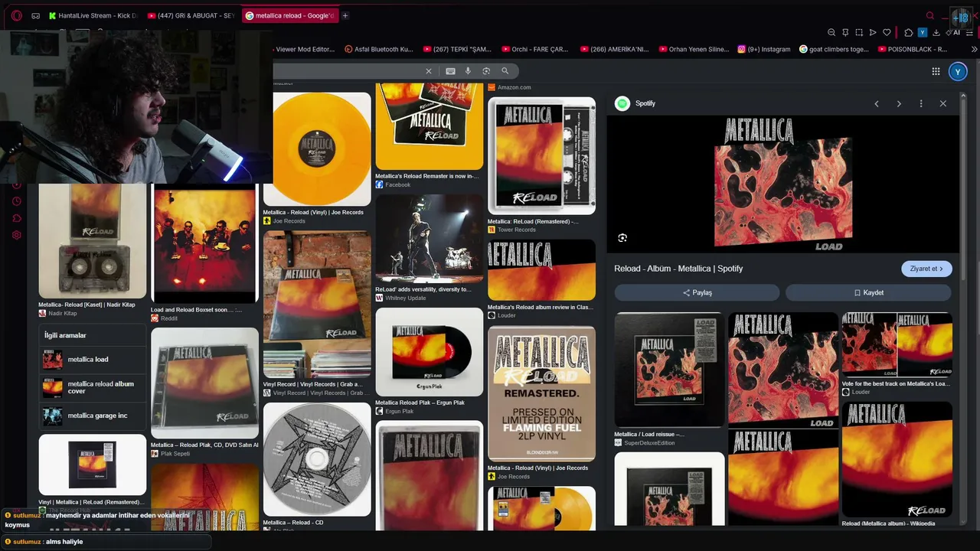Open the extensions cube icon in toolbar
Viewport: 980px width, 551px height.
click(909, 32)
